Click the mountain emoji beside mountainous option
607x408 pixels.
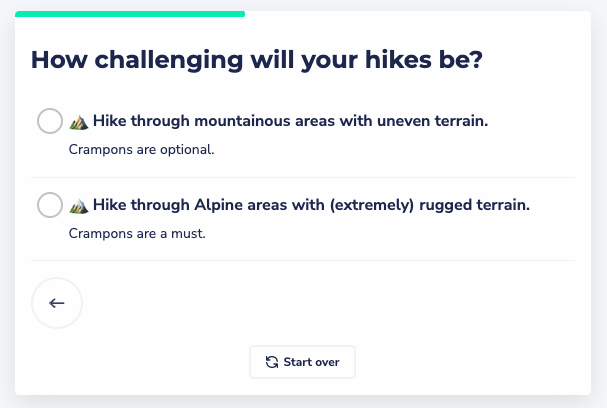point(79,122)
